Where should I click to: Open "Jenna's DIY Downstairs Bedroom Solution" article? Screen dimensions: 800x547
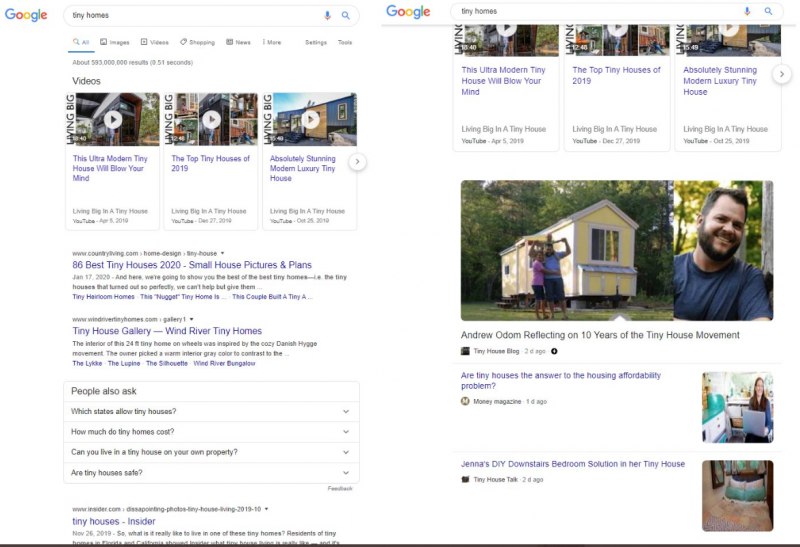(572, 464)
